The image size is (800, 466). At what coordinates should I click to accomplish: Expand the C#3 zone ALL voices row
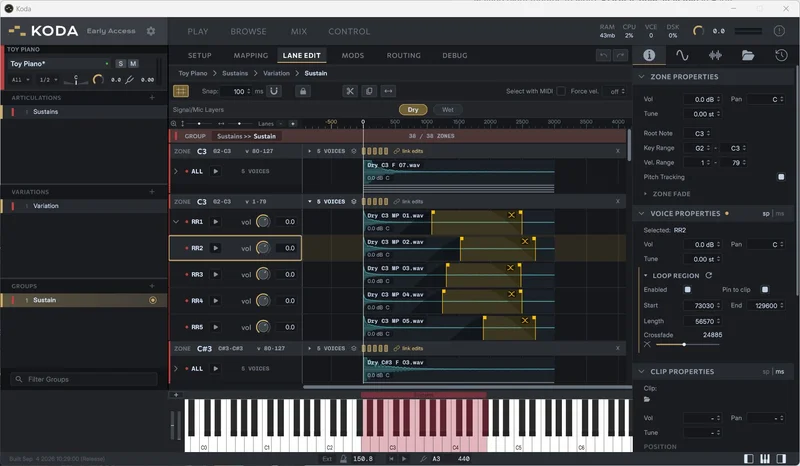click(x=176, y=369)
